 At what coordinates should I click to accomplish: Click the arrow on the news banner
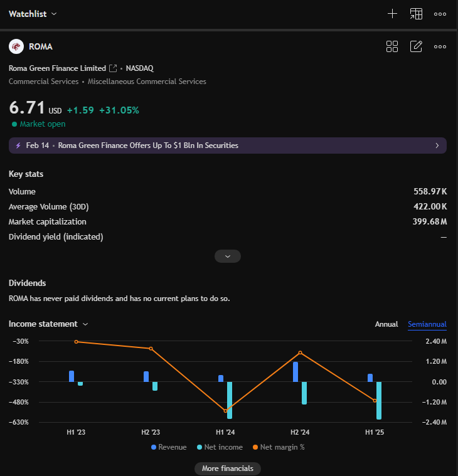(x=437, y=145)
